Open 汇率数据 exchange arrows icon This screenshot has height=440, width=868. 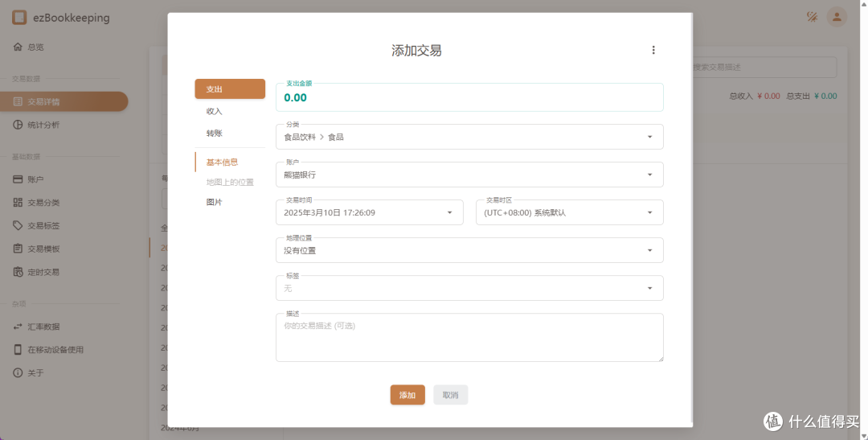18,327
